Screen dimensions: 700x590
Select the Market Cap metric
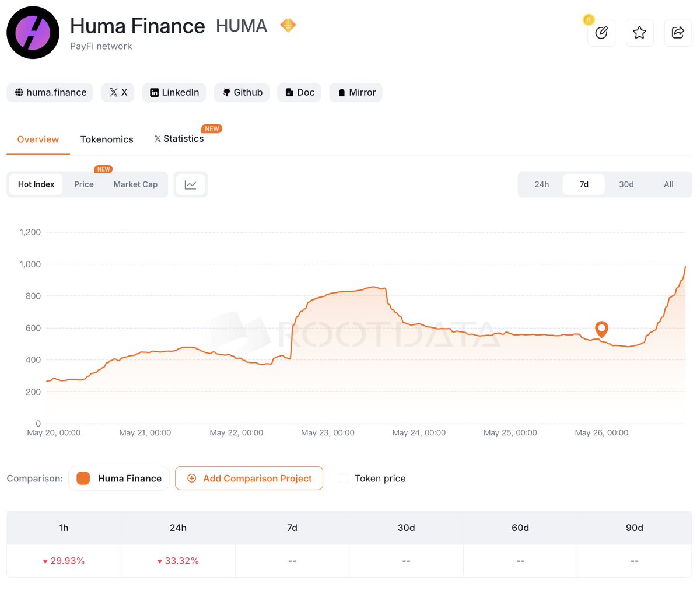(135, 184)
